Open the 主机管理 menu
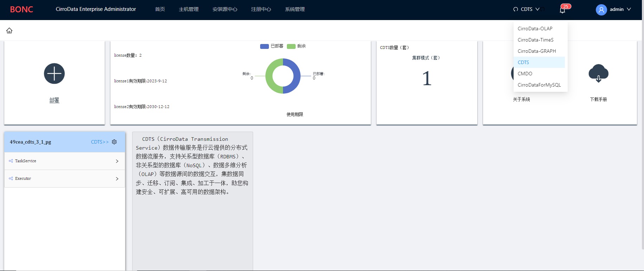 [189, 9]
